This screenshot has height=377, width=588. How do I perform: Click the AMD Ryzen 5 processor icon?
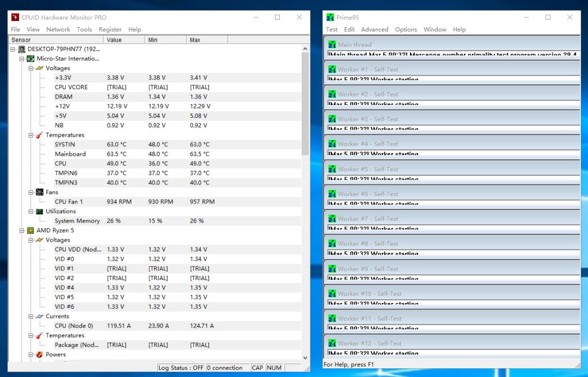[30, 230]
